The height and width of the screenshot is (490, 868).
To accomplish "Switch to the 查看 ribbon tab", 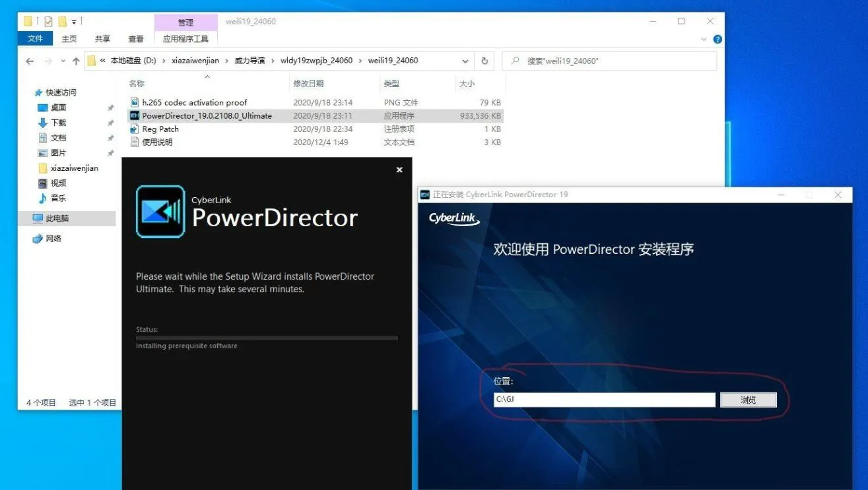I will point(136,39).
